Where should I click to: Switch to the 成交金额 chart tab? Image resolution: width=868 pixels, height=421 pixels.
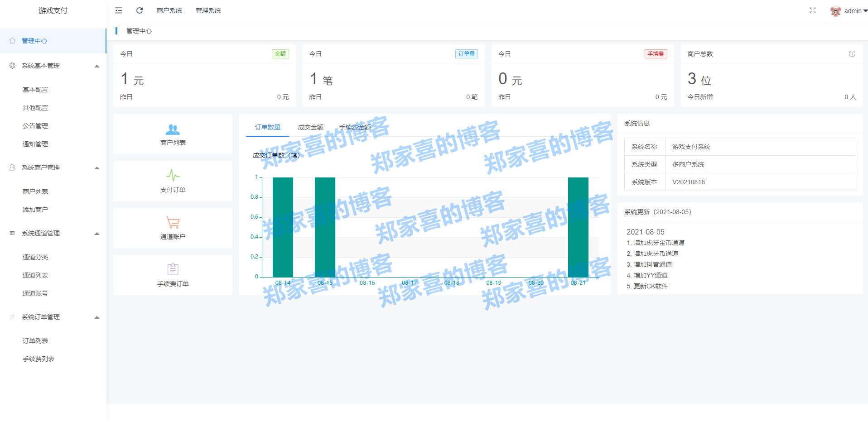click(x=311, y=127)
